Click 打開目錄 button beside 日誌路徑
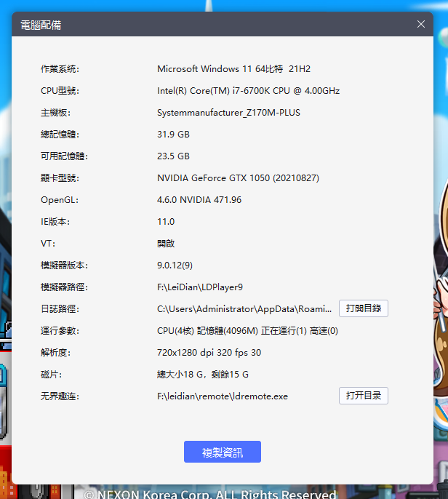 364,308
